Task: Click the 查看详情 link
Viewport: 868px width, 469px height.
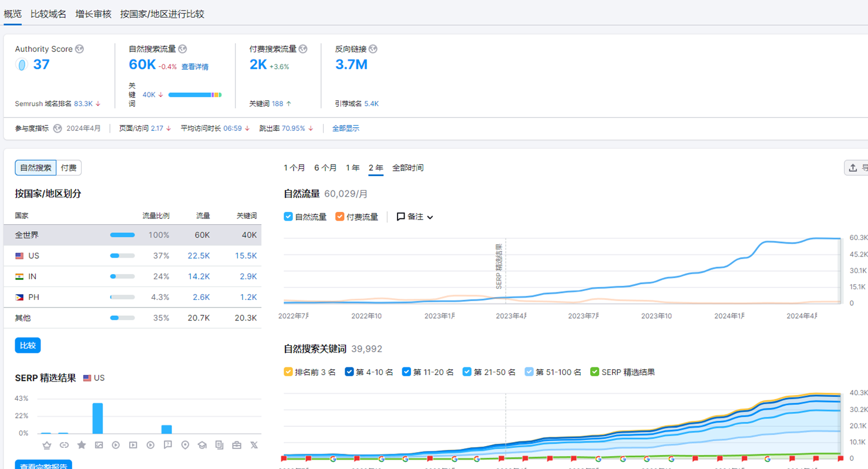Action: point(194,67)
